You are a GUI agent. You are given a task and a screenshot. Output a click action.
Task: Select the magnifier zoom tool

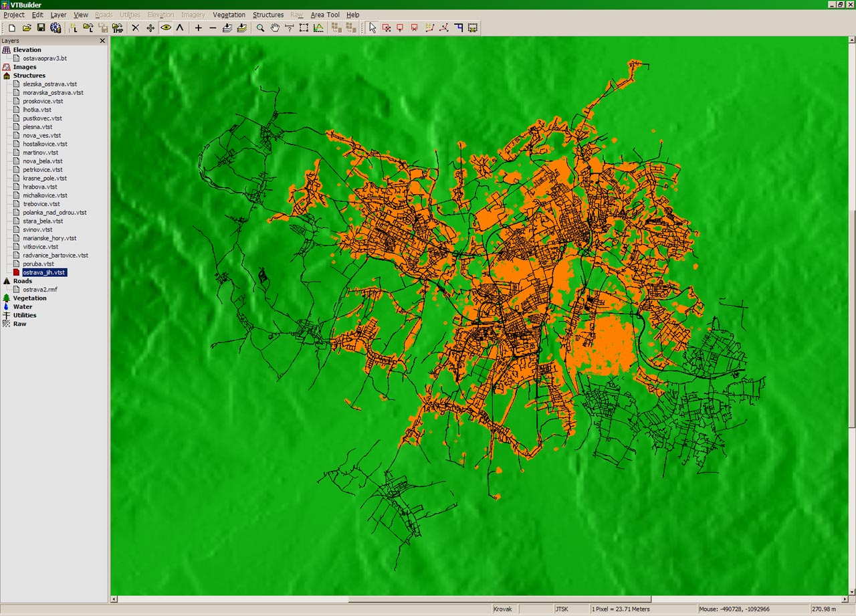260,28
